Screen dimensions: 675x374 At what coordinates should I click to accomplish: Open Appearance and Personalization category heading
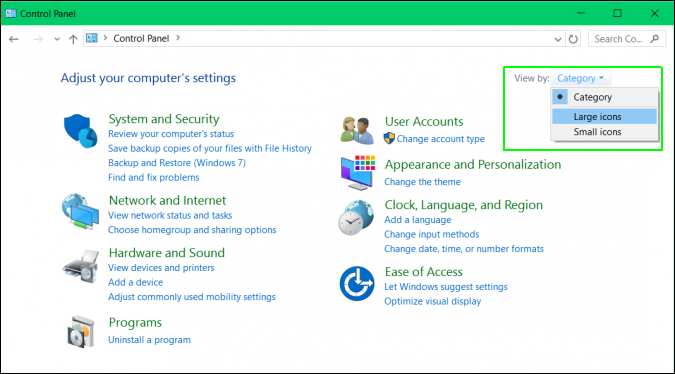pyautogui.click(x=473, y=164)
